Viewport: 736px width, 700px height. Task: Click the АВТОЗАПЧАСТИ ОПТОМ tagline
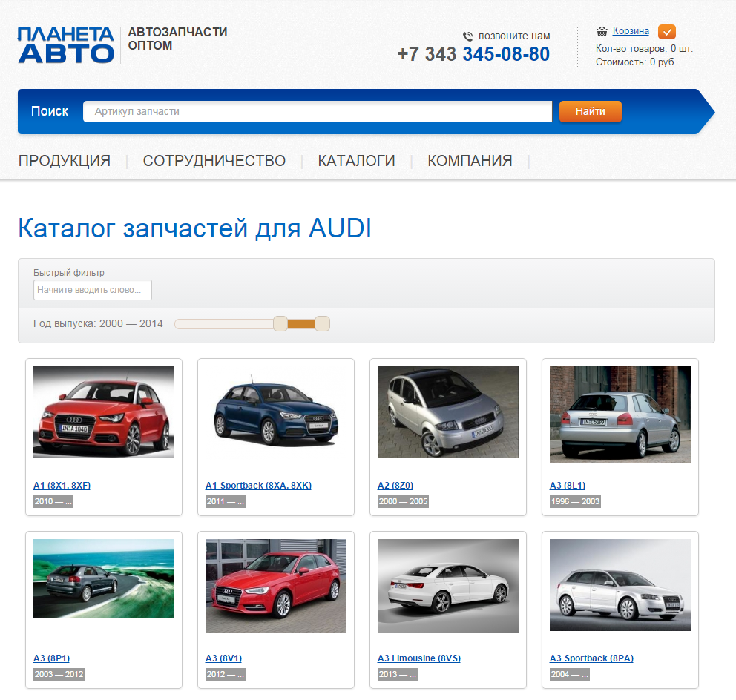click(x=177, y=39)
